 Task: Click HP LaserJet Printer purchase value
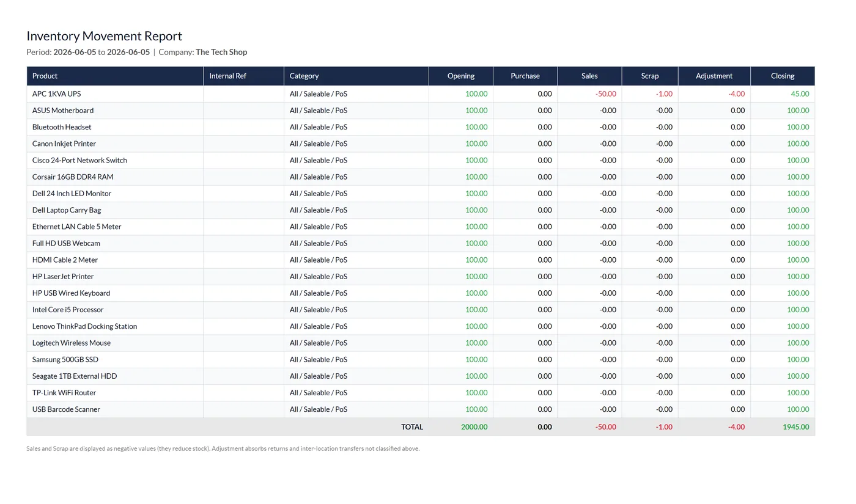click(545, 276)
